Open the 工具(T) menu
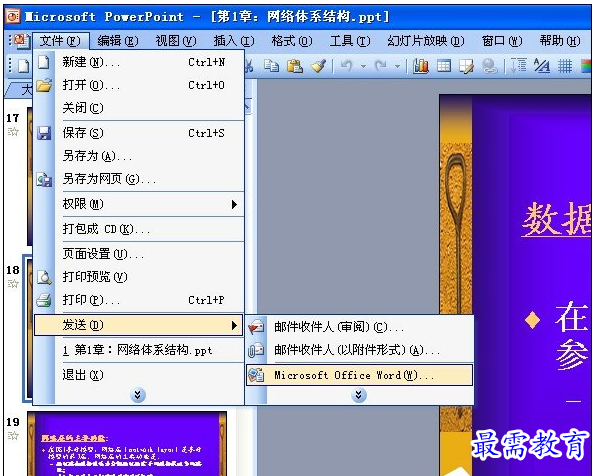 pos(349,41)
